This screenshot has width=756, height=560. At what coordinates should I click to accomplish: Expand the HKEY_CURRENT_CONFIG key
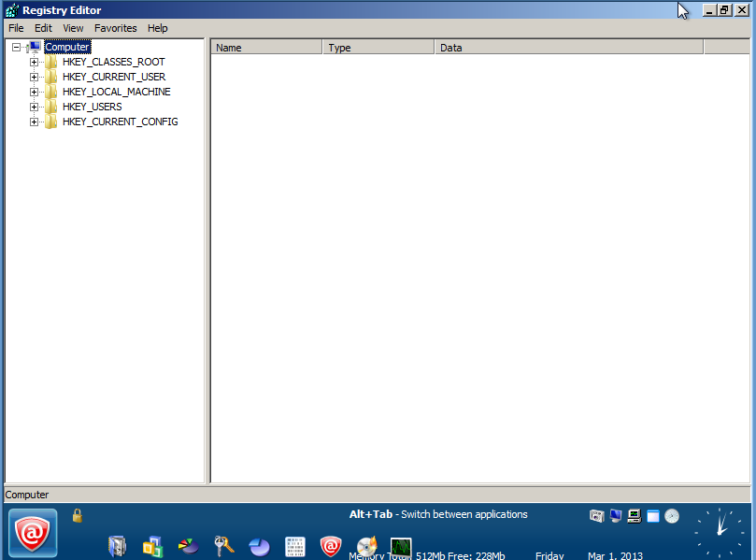tap(34, 122)
